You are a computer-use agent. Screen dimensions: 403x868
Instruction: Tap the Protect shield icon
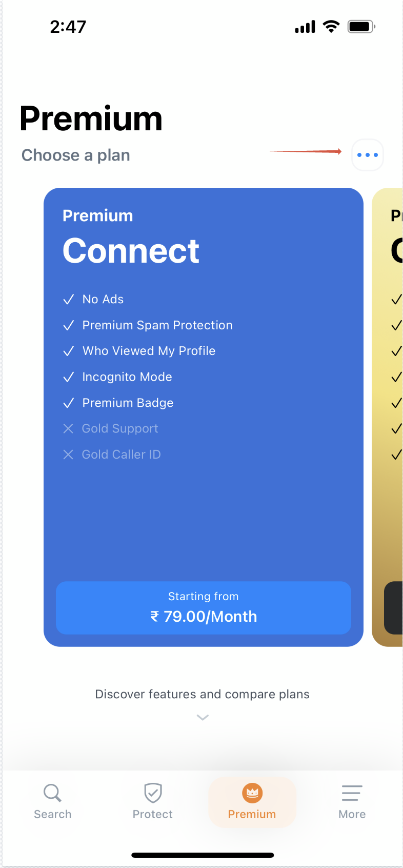[x=153, y=793]
